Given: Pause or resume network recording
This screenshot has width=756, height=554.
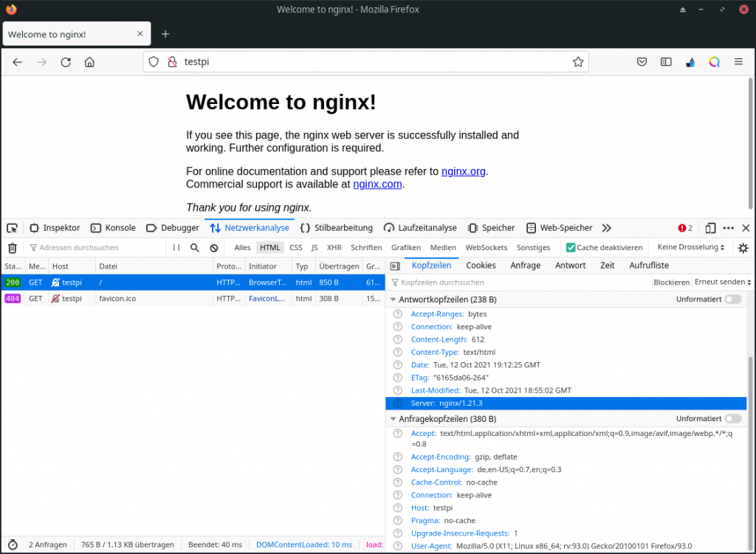Looking at the screenshot, I should coord(176,248).
